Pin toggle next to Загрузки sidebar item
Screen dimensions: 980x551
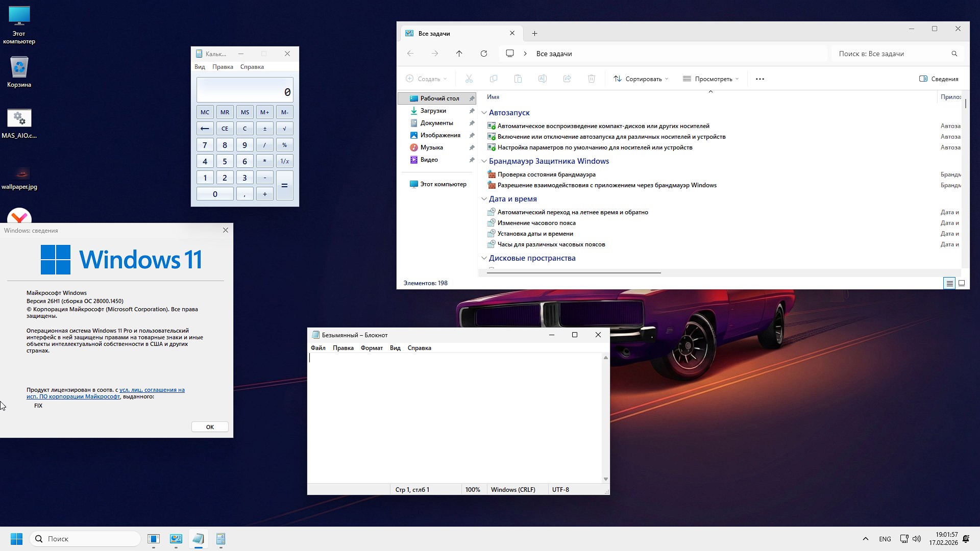(471, 111)
